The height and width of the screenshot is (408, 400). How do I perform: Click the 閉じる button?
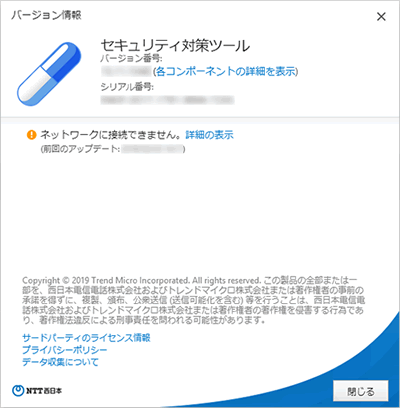(x=361, y=391)
